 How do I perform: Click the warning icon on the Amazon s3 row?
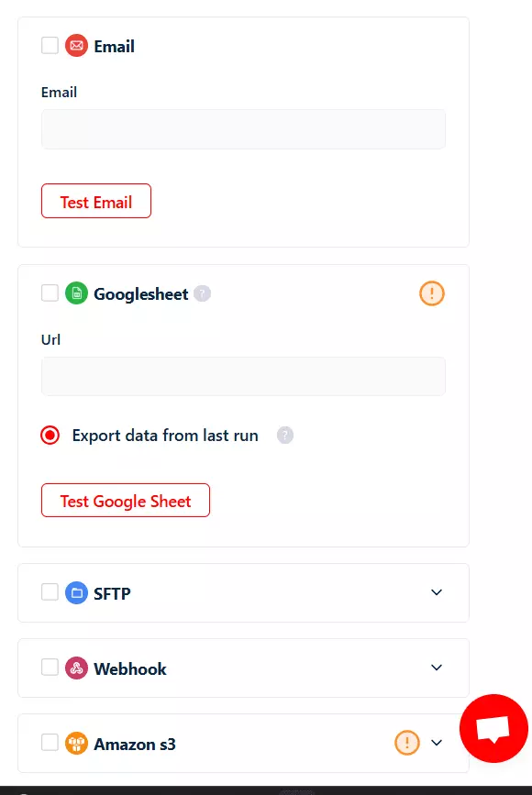(406, 743)
